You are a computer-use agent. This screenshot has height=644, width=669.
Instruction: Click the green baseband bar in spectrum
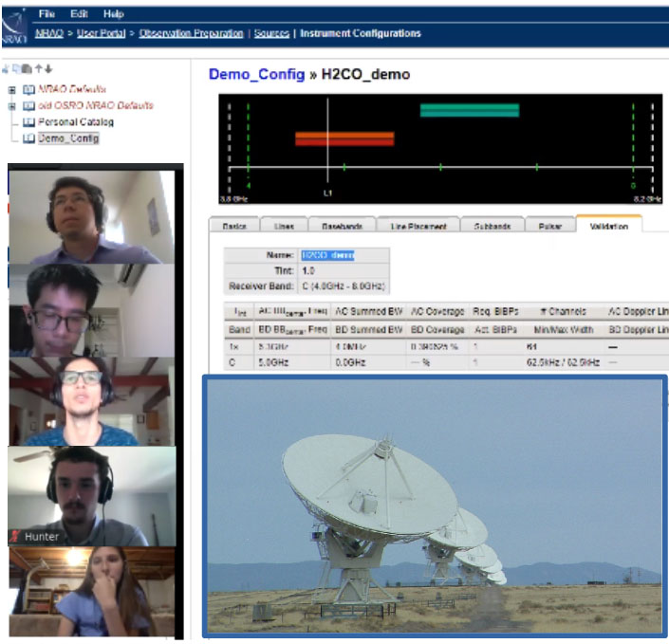(470, 110)
